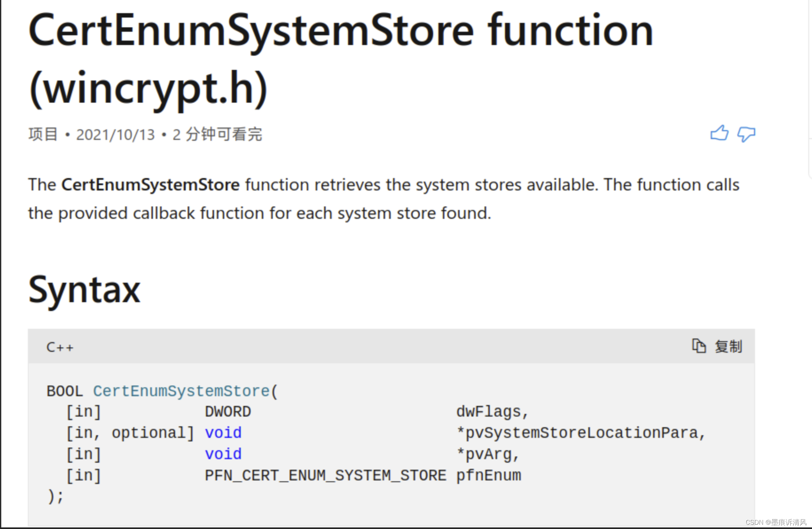Click the thumbs-down feedback icon
The height and width of the screenshot is (529, 812).
746,134
